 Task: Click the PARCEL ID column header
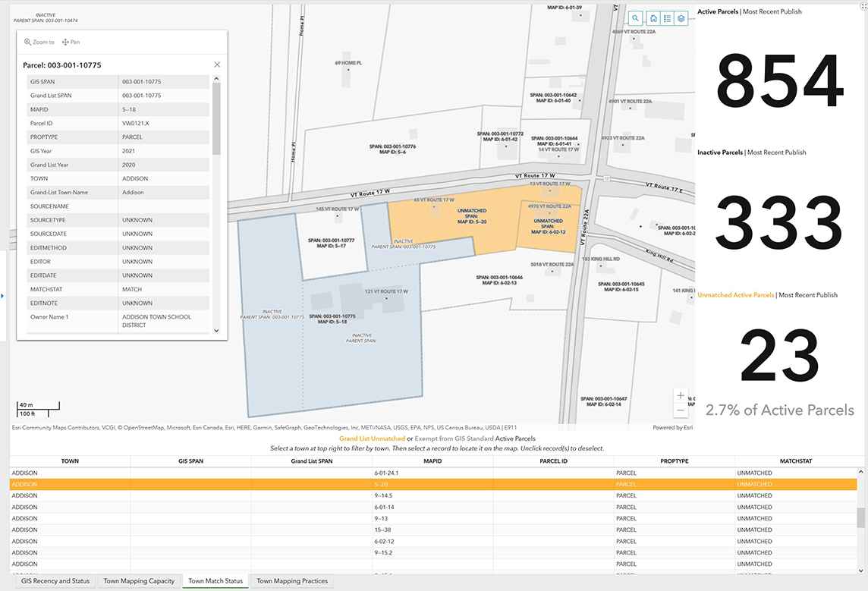pos(554,461)
